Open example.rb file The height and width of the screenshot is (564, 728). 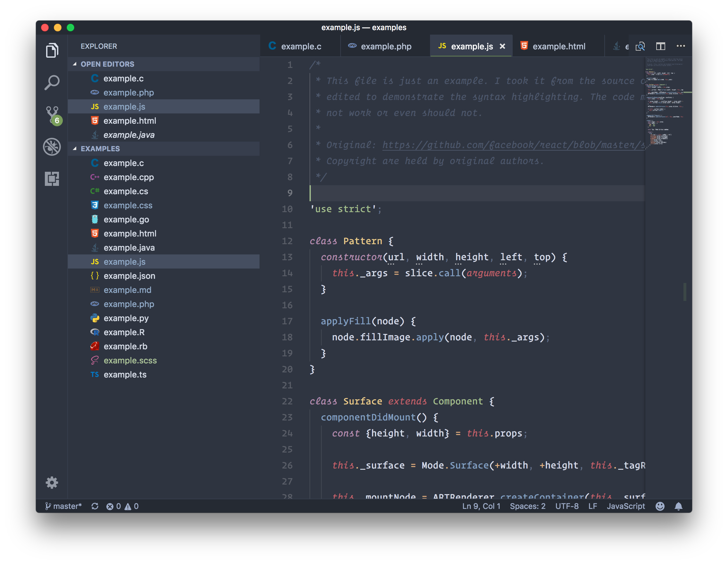164,346
